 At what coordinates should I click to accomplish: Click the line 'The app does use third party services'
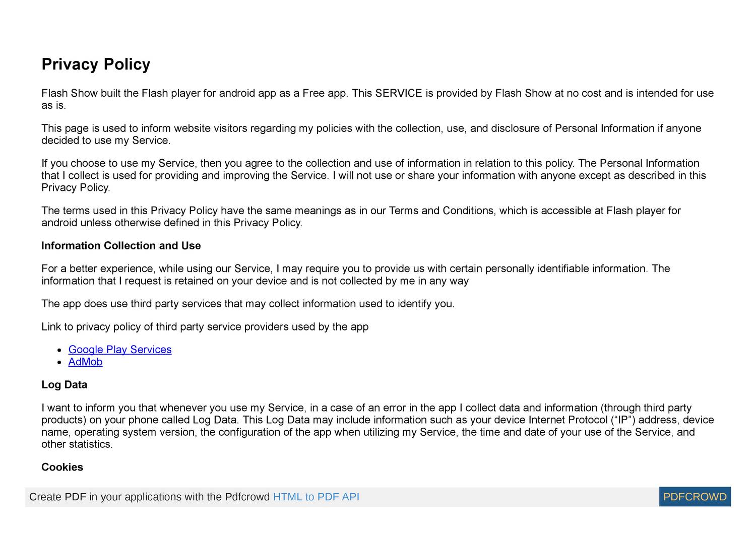[248, 304]
